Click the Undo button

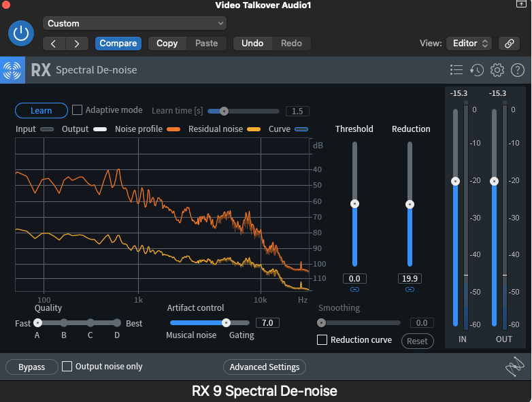click(x=252, y=44)
